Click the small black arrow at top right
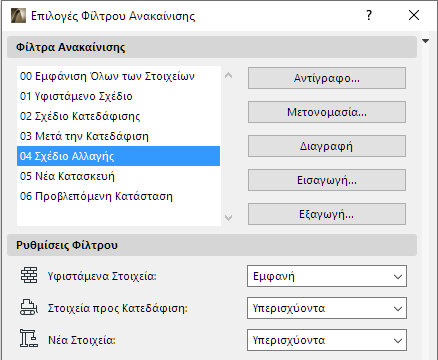The height and width of the screenshot is (360, 438). tap(425, 41)
